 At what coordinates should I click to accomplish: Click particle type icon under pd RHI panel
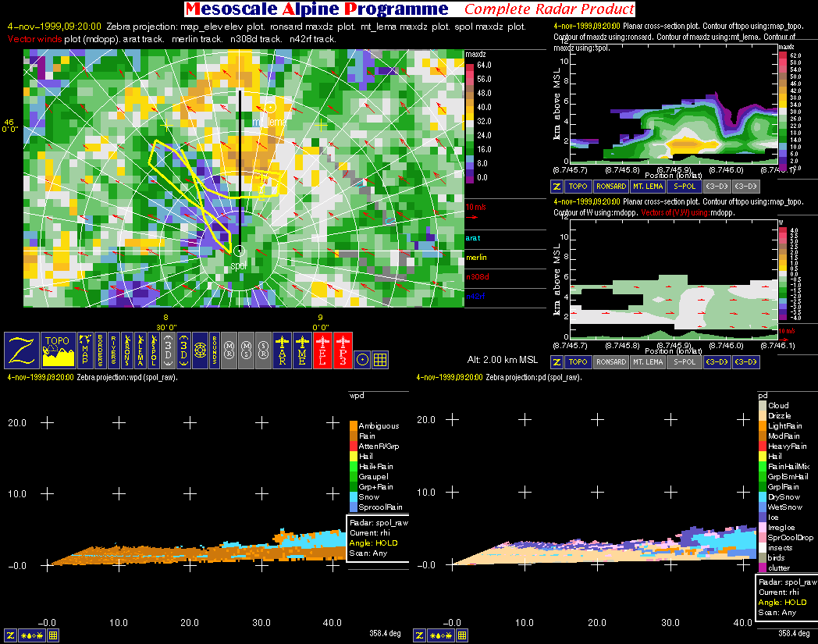tap(441, 635)
